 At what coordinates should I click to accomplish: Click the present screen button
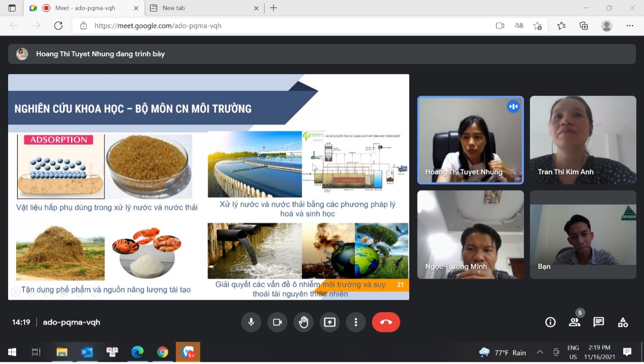(330, 322)
